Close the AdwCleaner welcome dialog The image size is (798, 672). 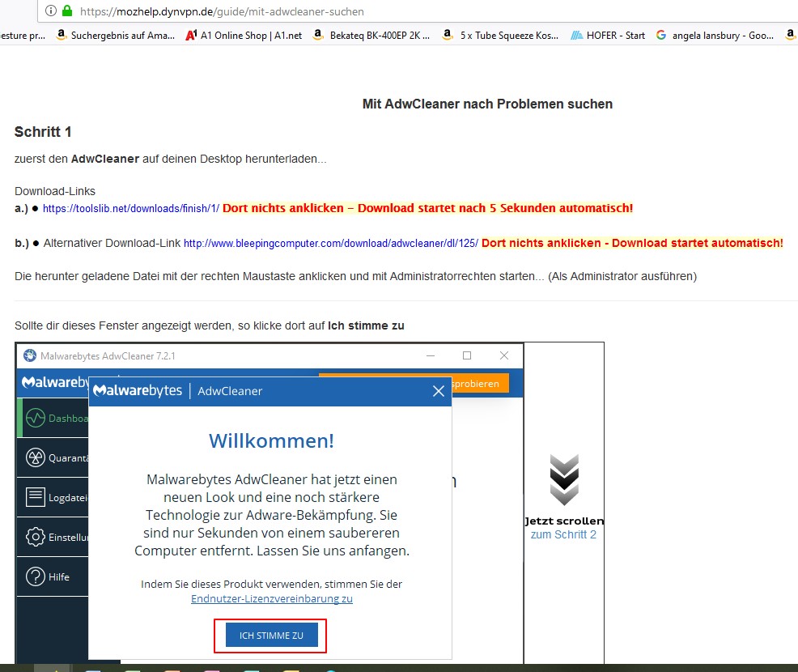point(438,391)
